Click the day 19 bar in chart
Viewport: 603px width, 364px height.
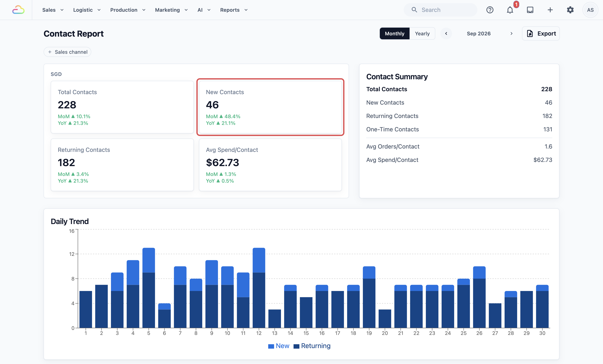(369, 297)
